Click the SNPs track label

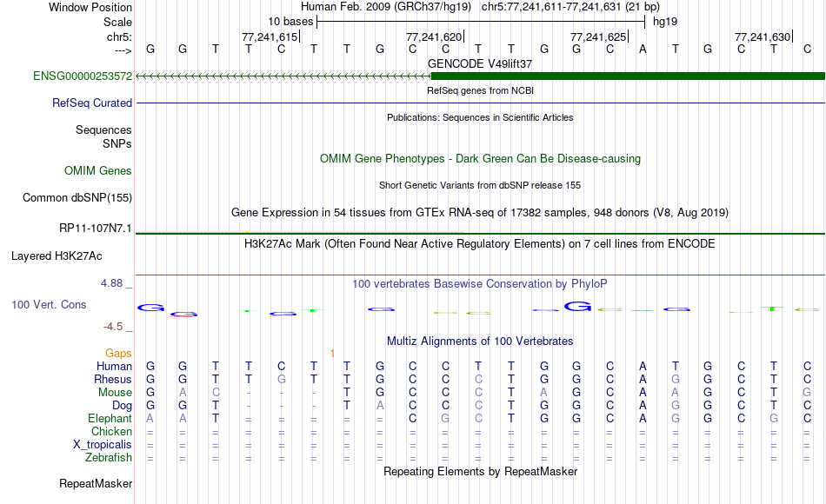pos(117,143)
